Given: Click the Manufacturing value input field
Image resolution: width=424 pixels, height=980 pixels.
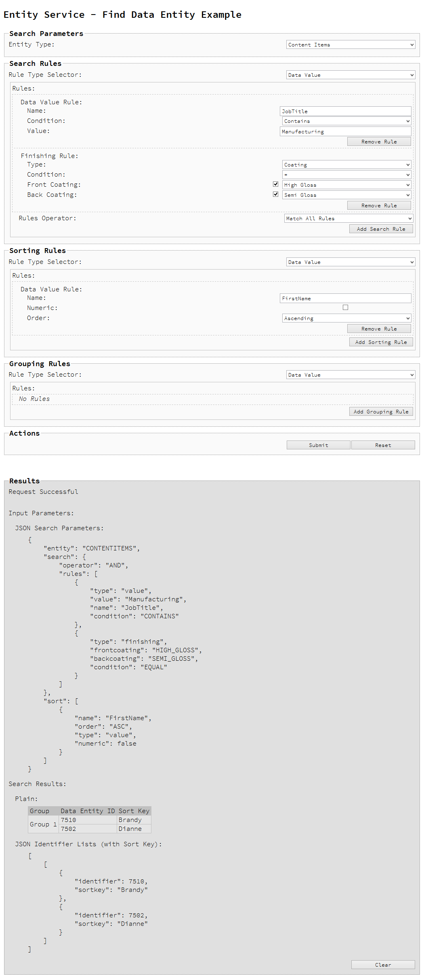Looking at the screenshot, I should [x=345, y=132].
